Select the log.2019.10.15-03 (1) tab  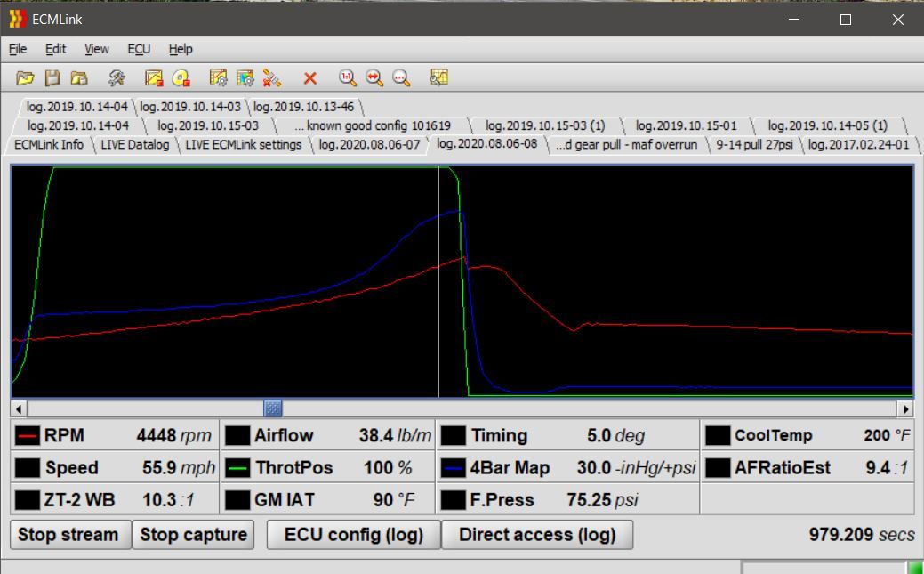(545, 125)
